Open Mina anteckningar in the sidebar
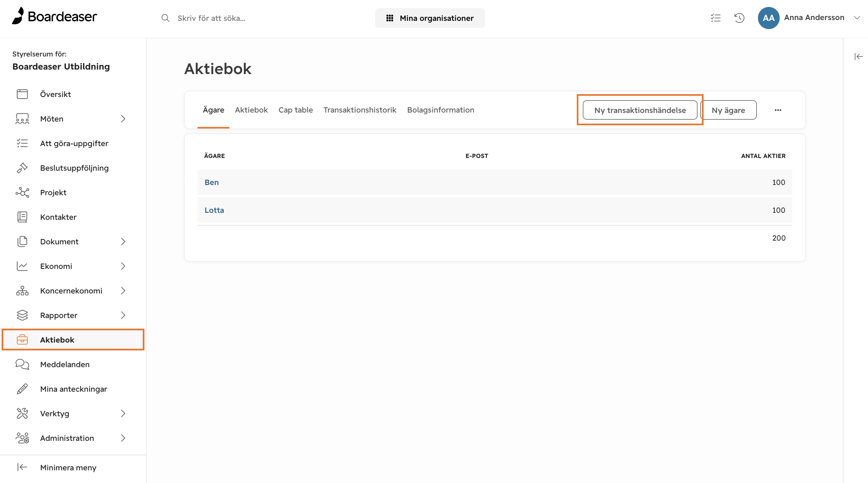 point(74,389)
